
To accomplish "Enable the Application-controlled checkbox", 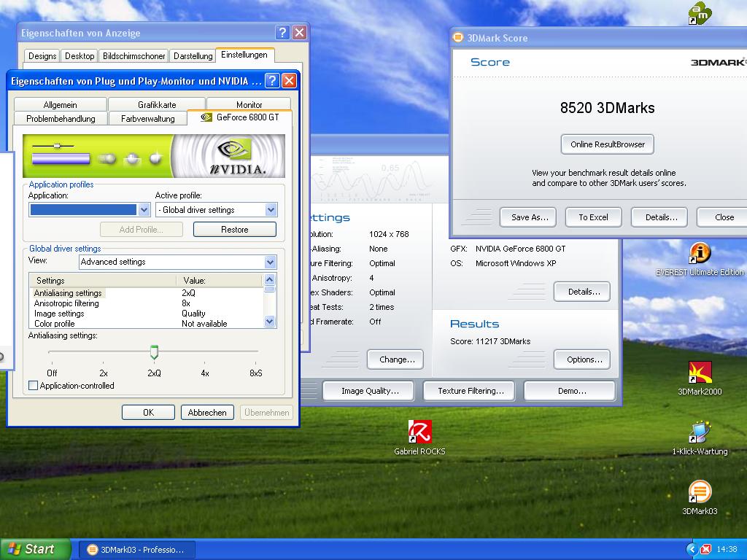I will (34, 385).
